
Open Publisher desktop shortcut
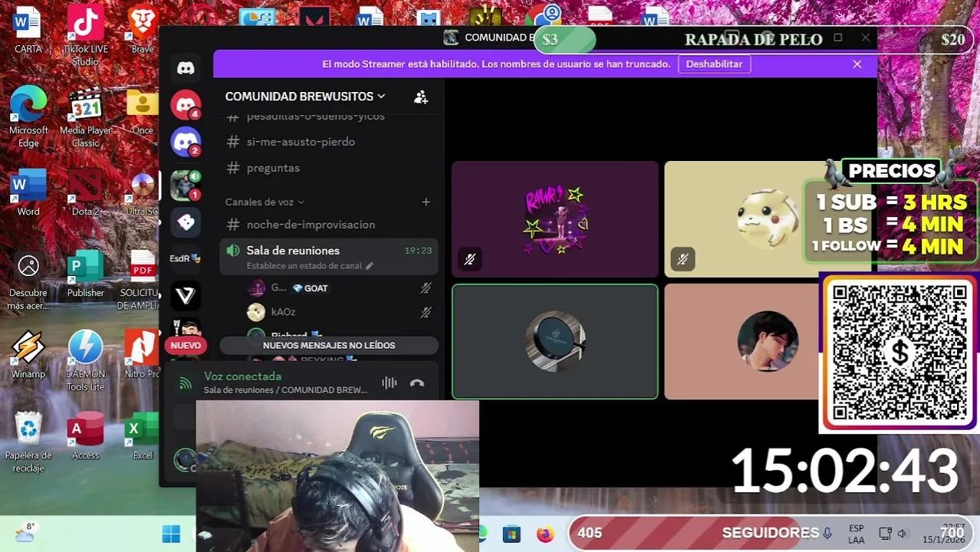85,274
